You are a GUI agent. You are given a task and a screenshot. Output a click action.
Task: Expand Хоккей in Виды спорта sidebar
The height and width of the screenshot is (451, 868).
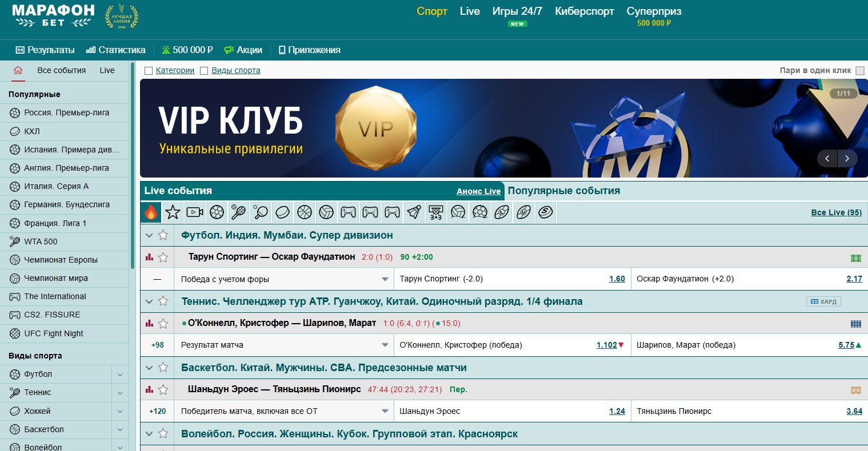pos(120,411)
